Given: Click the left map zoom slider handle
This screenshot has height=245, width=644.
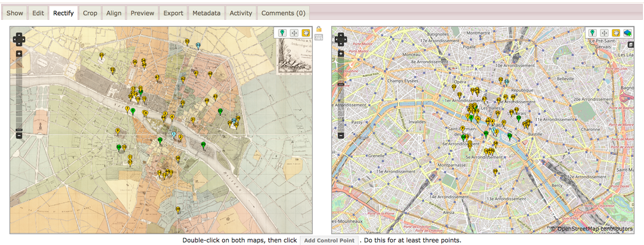Looking at the screenshot, I should pyautogui.click(x=19, y=129).
